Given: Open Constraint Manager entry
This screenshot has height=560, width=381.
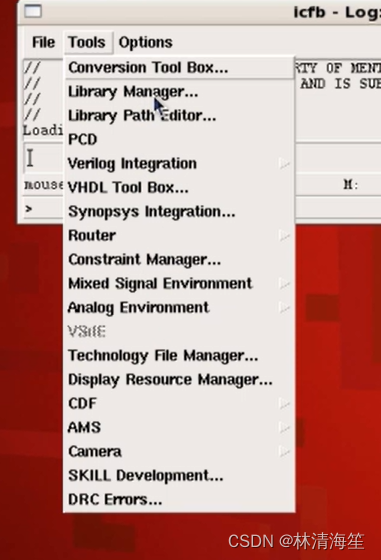Looking at the screenshot, I should point(180,260).
